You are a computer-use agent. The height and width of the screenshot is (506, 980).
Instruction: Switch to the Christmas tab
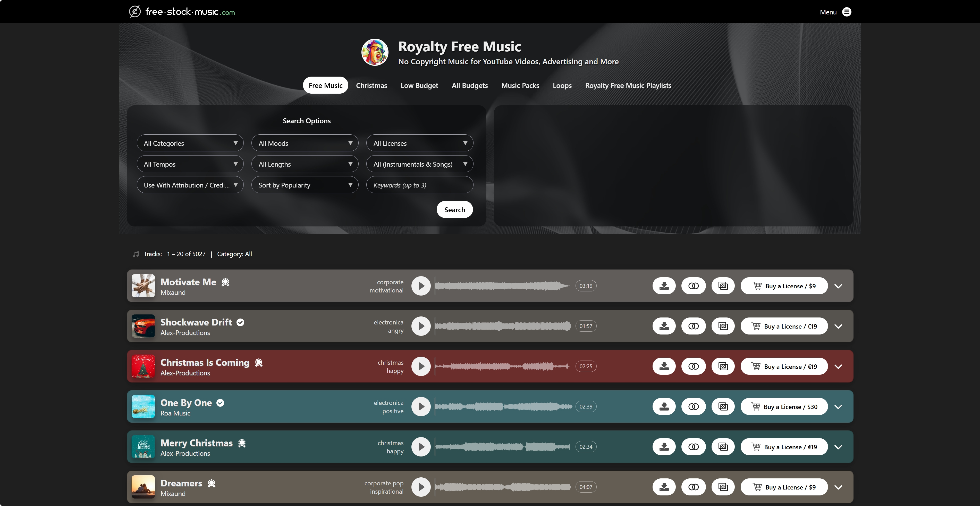[371, 85]
